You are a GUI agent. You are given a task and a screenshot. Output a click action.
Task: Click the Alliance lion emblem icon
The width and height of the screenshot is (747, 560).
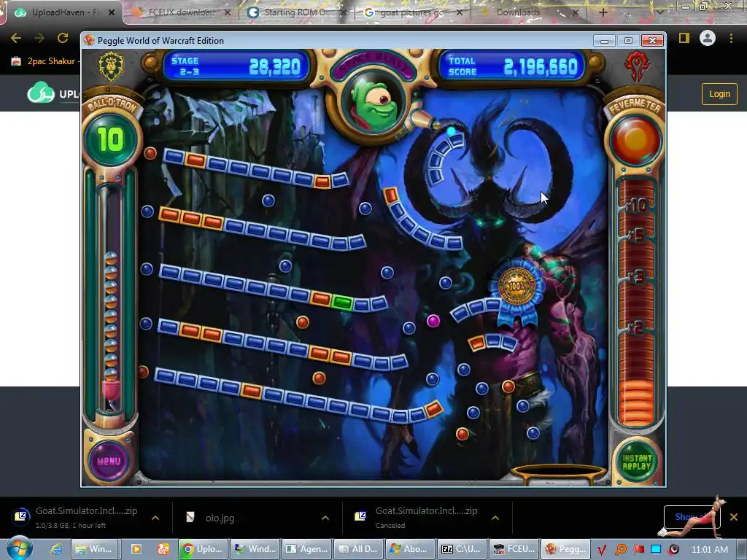(x=111, y=66)
